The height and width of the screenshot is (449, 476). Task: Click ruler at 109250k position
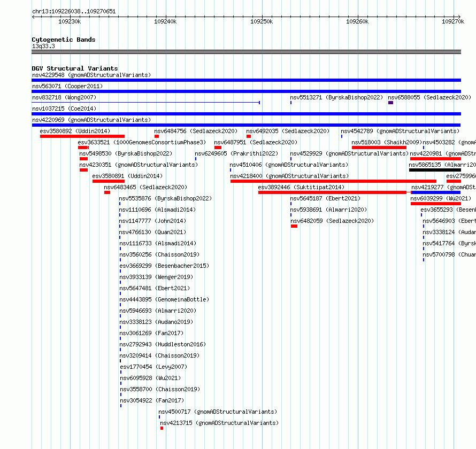pos(262,21)
